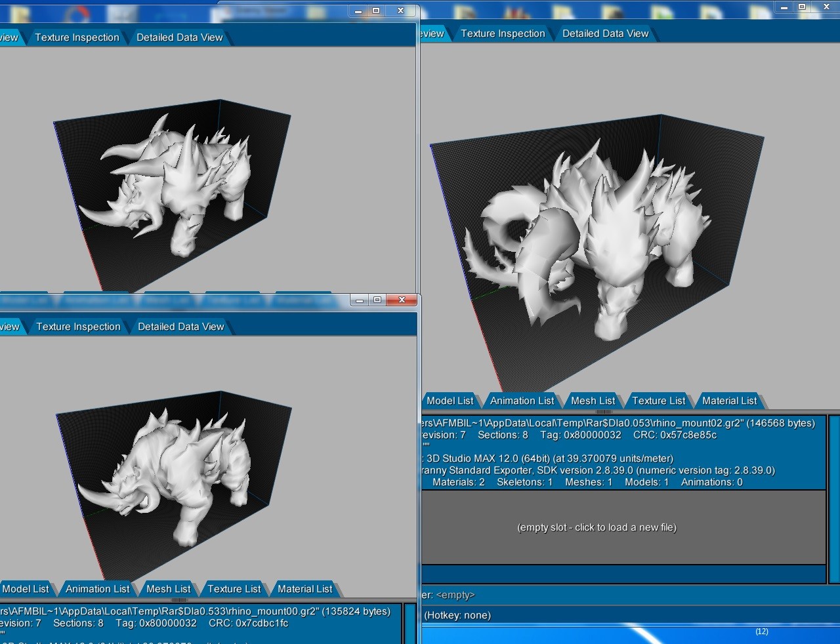Select Texture List tab in rhino_mount00 window
Viewport: 840px width, 644px height.
pyautogui.click(x=234, y=589)
